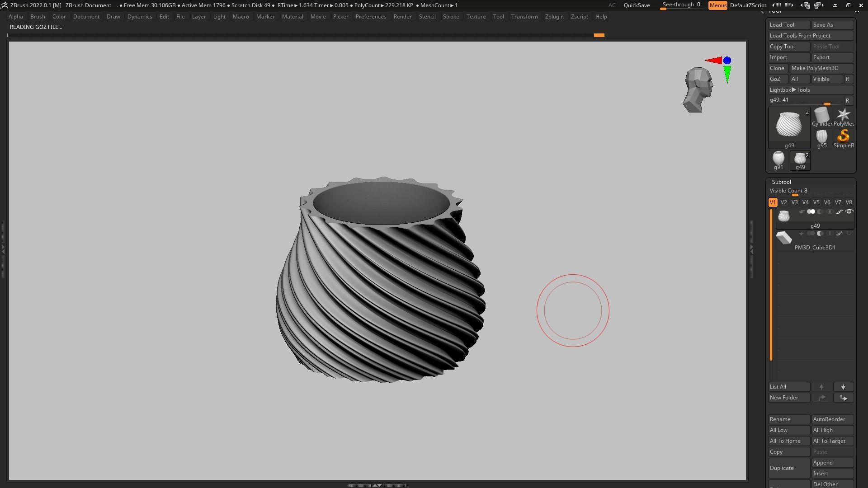
Task: Choose the SimpleBrush tool icon
Action: click(844, 138)
